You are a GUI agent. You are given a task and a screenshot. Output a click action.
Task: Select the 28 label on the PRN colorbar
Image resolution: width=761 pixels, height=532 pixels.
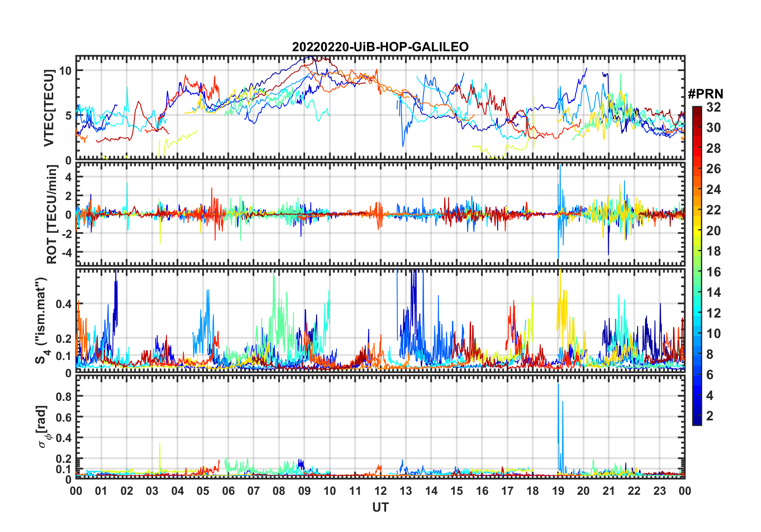(x=714, y=148)
